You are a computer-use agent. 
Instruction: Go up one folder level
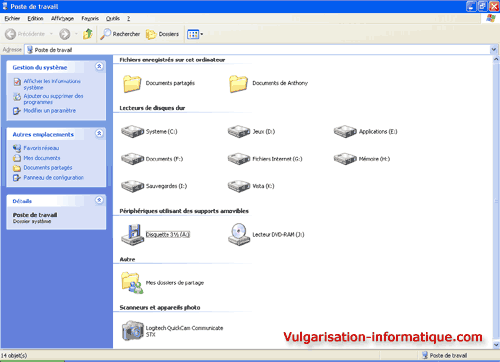click(x=88, y=34)
